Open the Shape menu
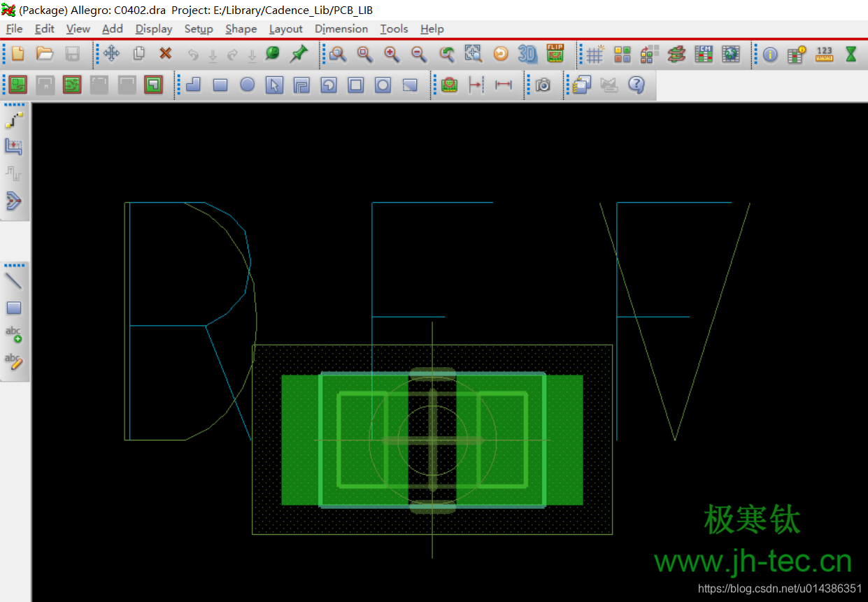 [241, 29]
